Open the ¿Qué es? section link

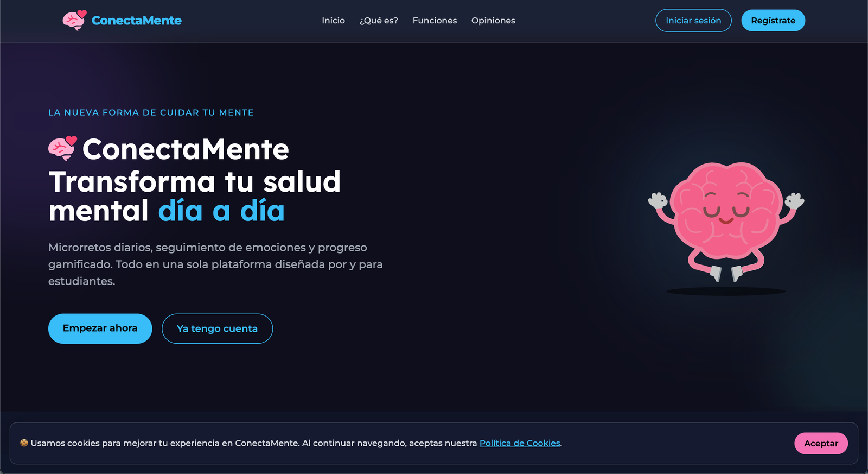tap(379, 21)
